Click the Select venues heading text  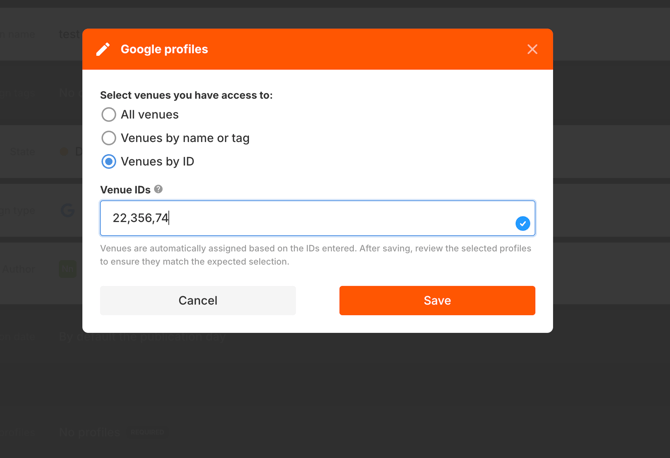(x=186, y=95)
